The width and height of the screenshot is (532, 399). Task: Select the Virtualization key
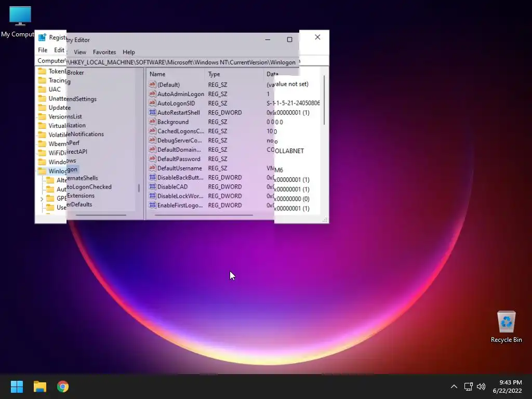pyautogui.click(x=67, y=125)
